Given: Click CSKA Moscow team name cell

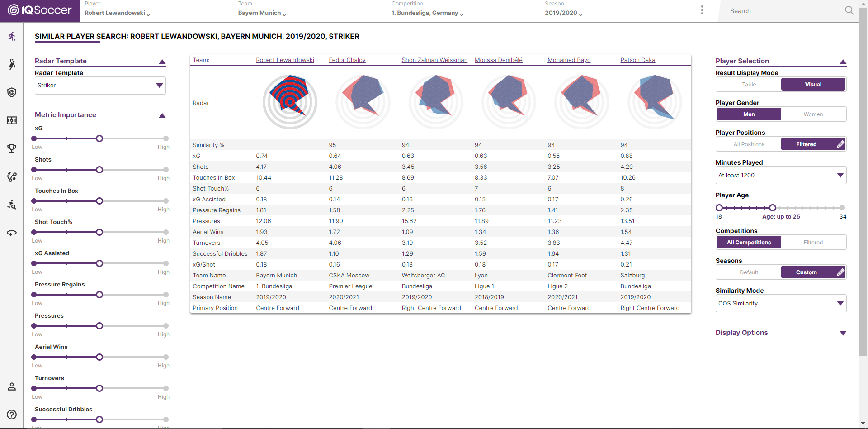Looking at the screenshot, I should (349, 276).
